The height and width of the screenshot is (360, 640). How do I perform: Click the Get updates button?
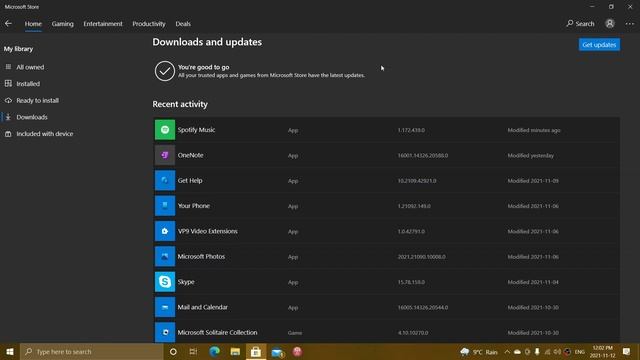(599, 44)
